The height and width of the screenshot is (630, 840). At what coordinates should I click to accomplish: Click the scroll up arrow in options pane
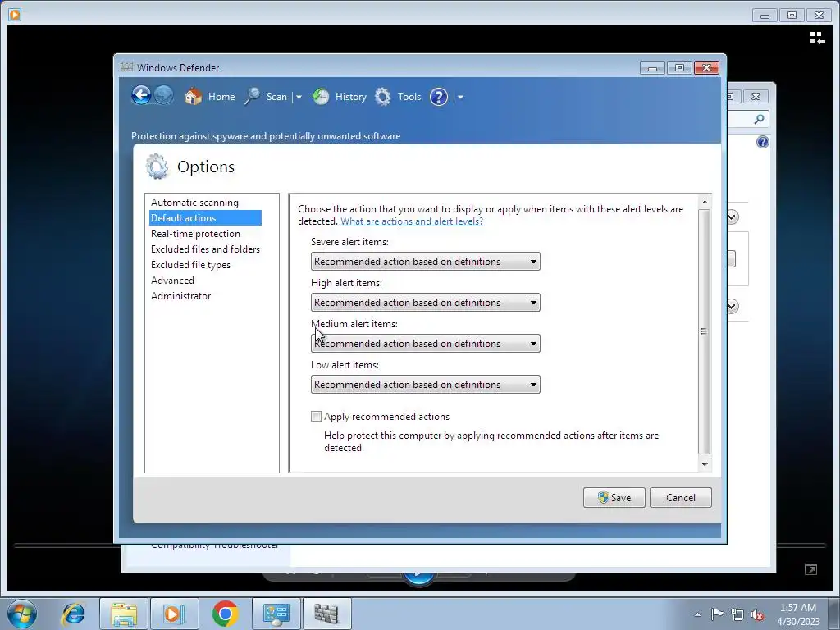pos(705,202)
